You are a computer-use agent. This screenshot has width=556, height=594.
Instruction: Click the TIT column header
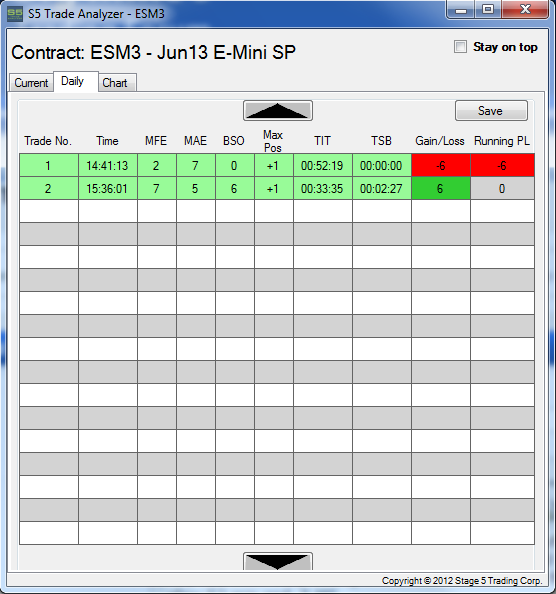(322, 141)
